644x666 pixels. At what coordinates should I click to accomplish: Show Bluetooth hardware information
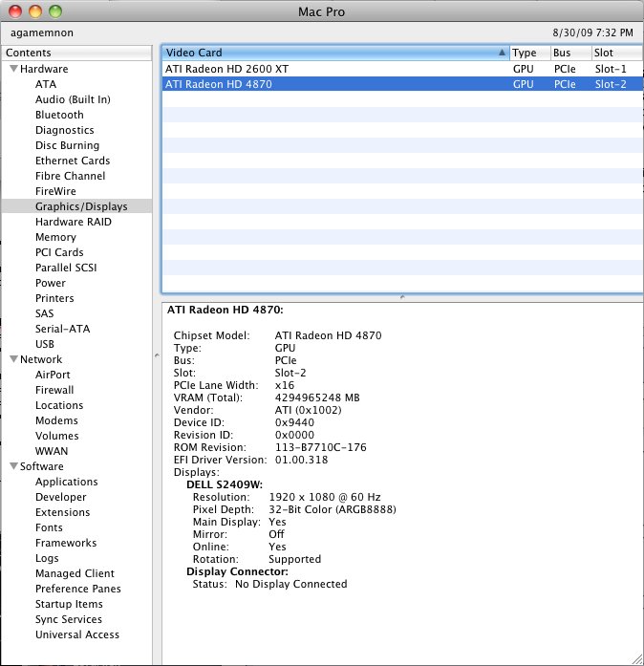click(59, 115)
